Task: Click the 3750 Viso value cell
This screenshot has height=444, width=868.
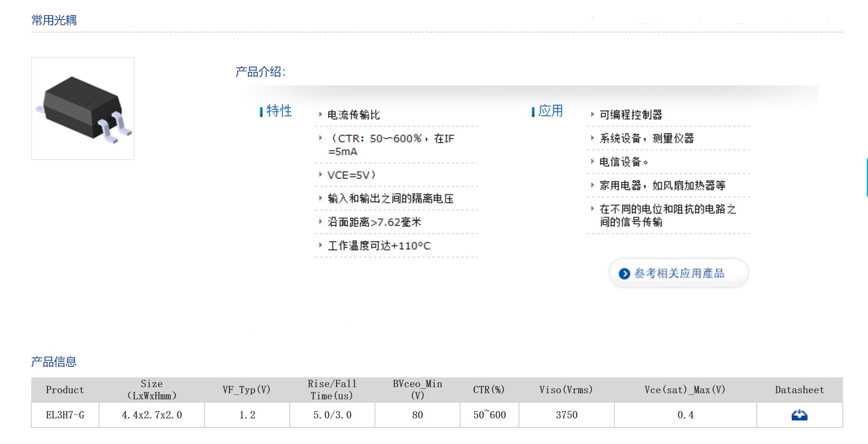Action: pos(566,415)
